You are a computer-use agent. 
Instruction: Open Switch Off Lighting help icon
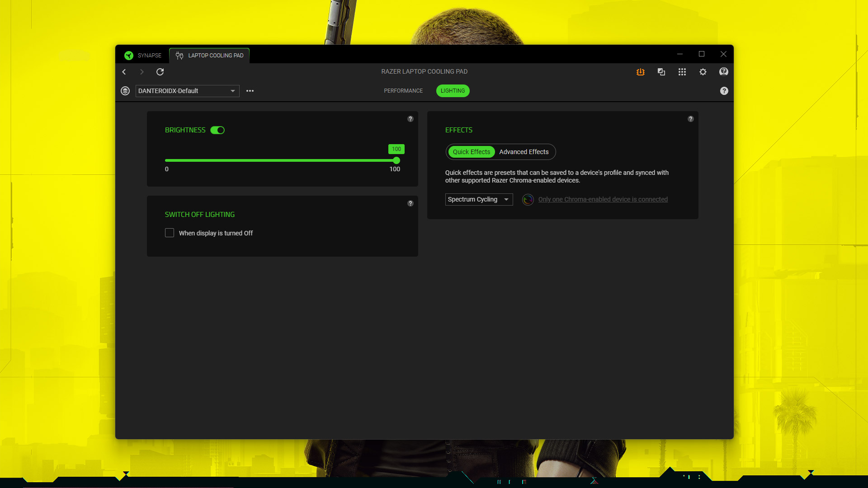click(x=410, y=203)
